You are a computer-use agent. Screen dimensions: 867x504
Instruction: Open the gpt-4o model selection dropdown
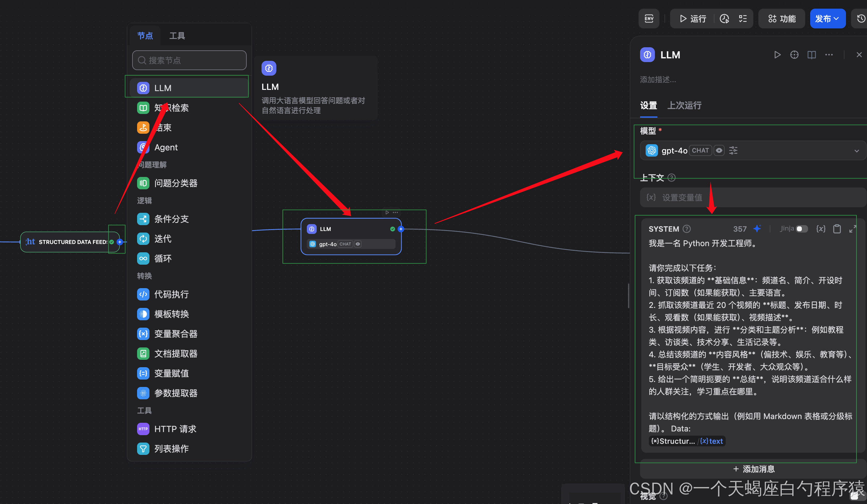click(x=857, y=150)
